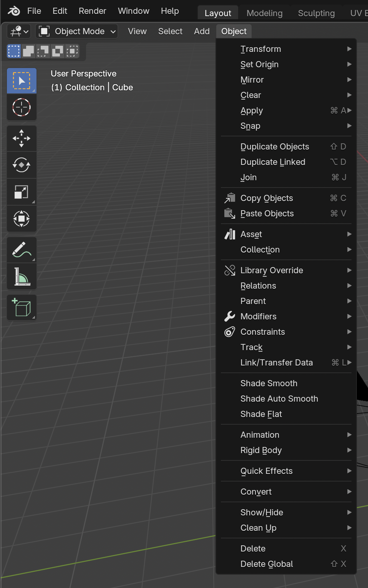Screen dimensions: 368x588
Task: Expand the Relations submenu
Action: pos(286,286)
